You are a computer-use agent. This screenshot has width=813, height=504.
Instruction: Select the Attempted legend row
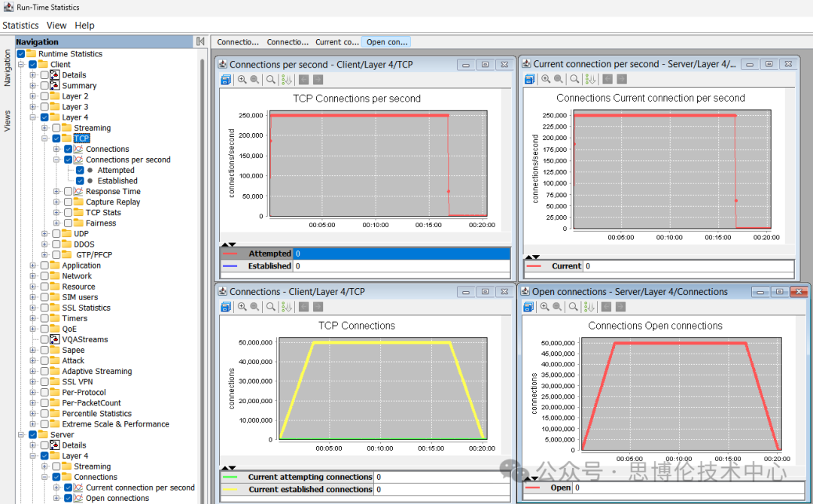pos(365,254)
